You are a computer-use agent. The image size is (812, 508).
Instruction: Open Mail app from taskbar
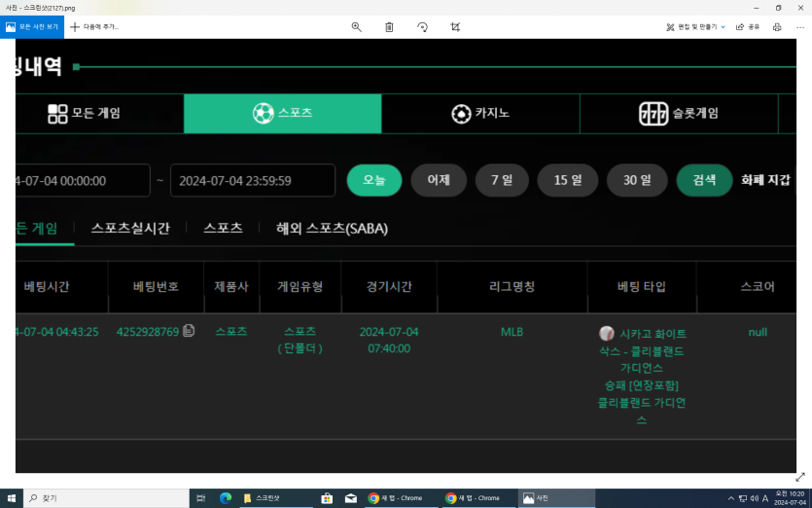pos(351,498)
